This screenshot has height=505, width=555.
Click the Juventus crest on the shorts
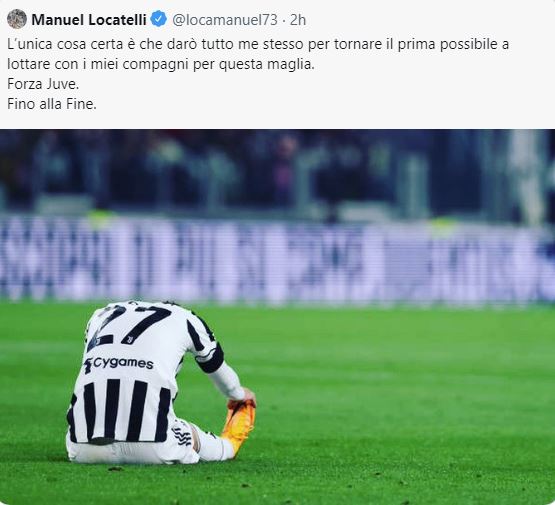pos(181,435)
